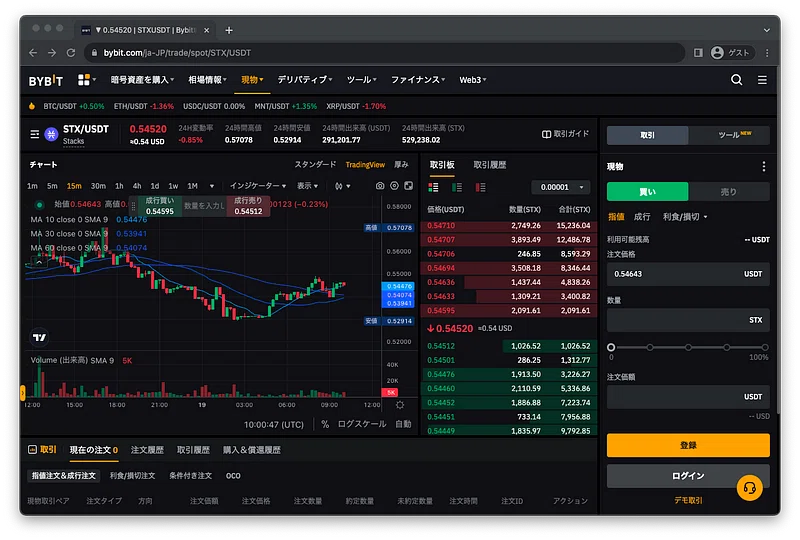Click the TradingView logo on chart
This screenshot has height=540, width=800.
click(40, 337)
